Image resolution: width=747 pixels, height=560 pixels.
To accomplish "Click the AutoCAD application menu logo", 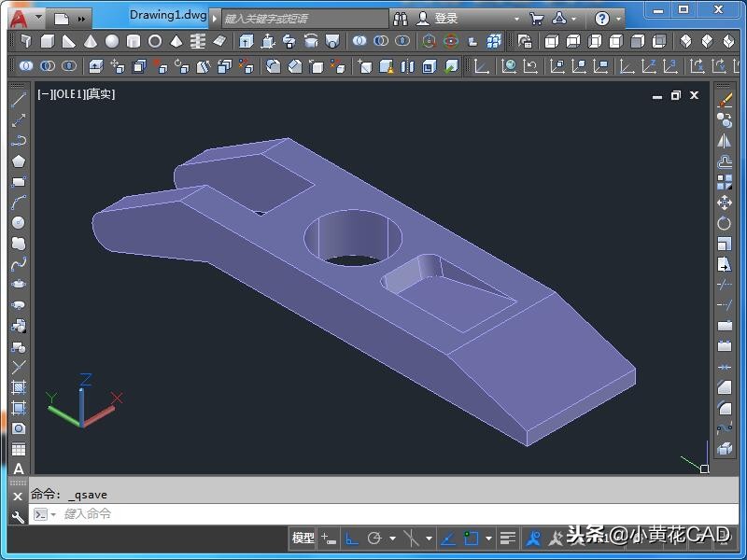I will pos(18,18).
